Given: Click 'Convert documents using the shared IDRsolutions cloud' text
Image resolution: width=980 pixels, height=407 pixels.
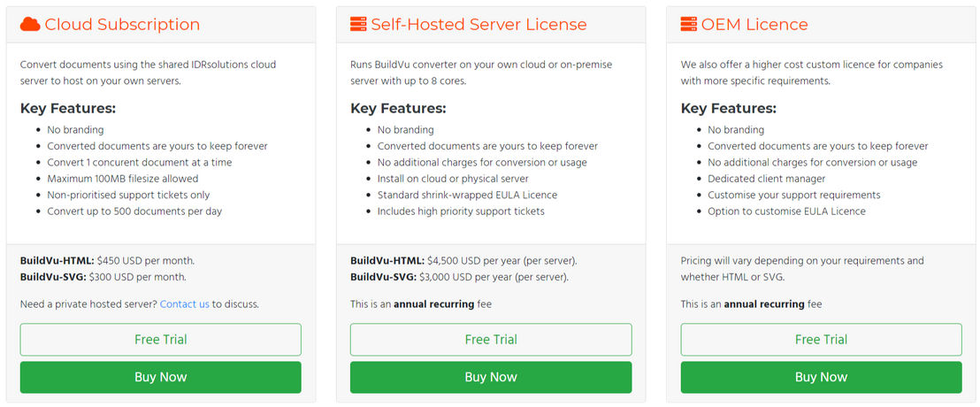Looking at the screenshot, I should (x=148, y=73).
